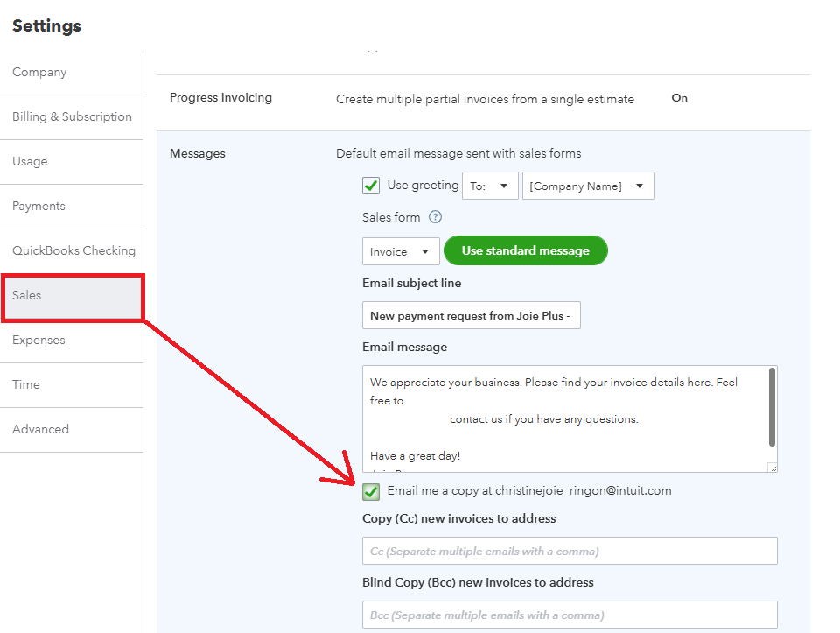Click the Bcc new invoices address field
This screenshot has width=840, height=633.
pyautogui.click(x=570, y=615)
